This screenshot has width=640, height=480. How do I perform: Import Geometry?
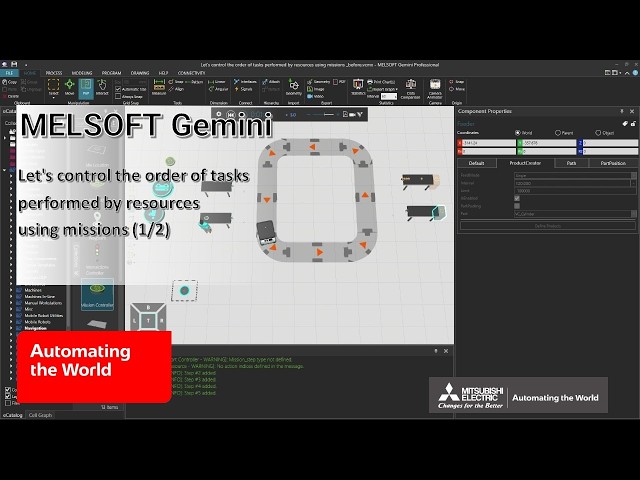293,88
